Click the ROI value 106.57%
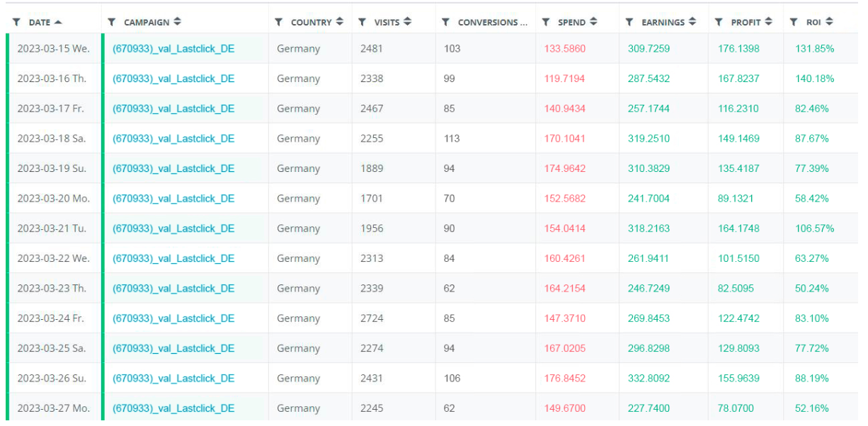868x426 pixels. (815, 229)
